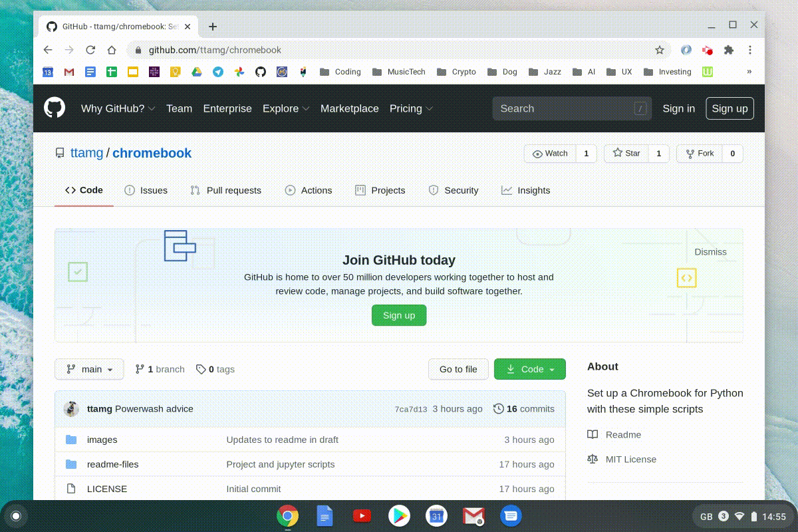The width and height of the screenshot is (798, 532).
Task: Open the Pull requests tab
Action: pyautogui.click(x=225, y=190)
